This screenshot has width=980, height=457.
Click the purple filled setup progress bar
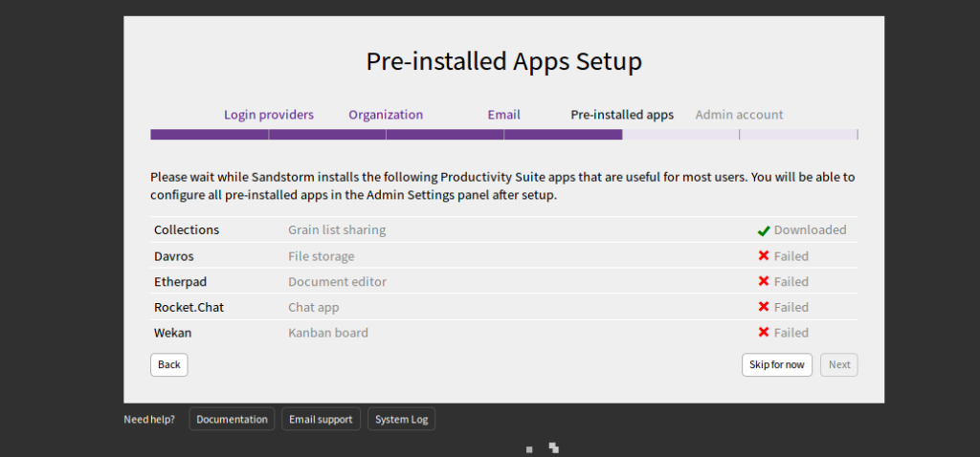pos(387,134)
